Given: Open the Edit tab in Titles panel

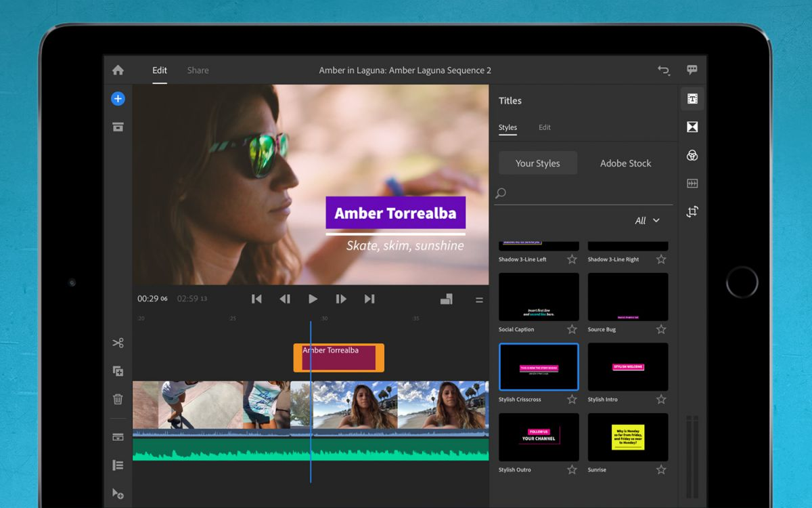Looking at the screenshot, I should pos(545,127).
